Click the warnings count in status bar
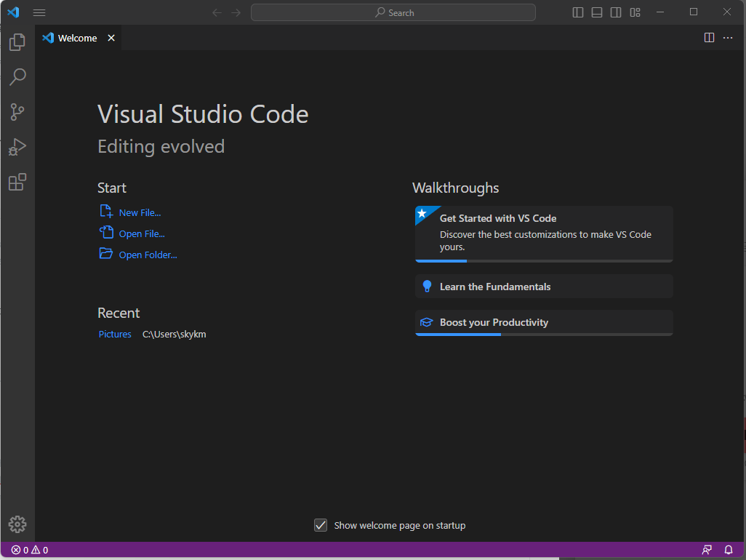 [40, 550]
